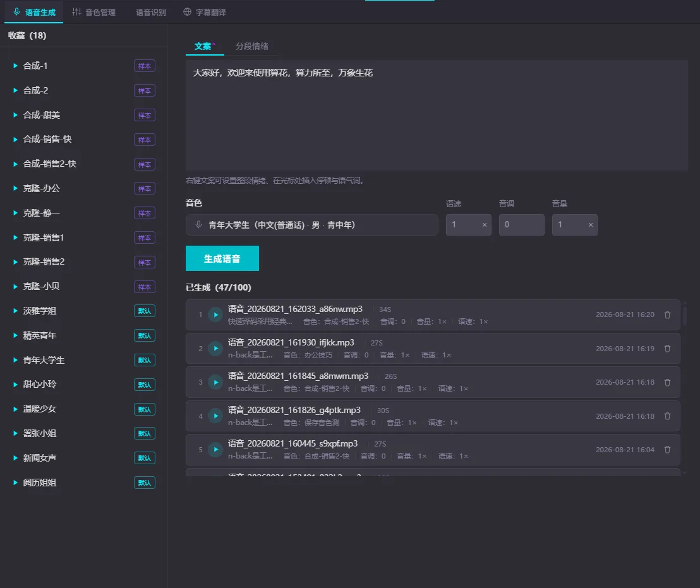The width and height of the screenshot is (700, 588).
Task: Delete audio 语音_20260821_160445_s9xpf.mp3
Action: [667, 450]
